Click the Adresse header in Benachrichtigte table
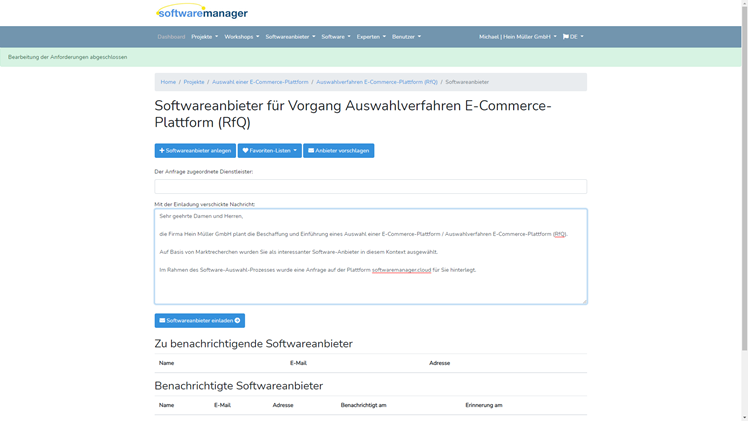This screenshot has height=421, width=748. pos(283,405)
